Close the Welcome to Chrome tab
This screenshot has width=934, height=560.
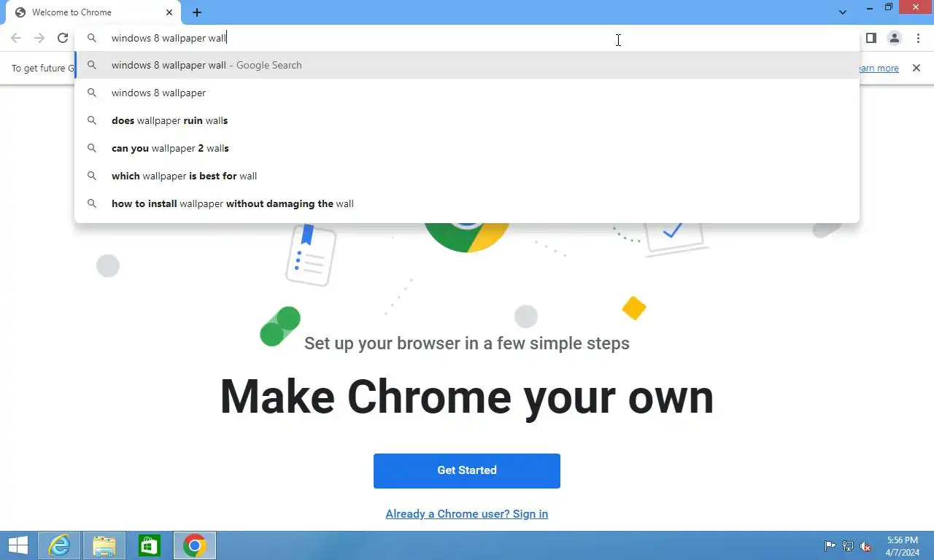(169, 12)
